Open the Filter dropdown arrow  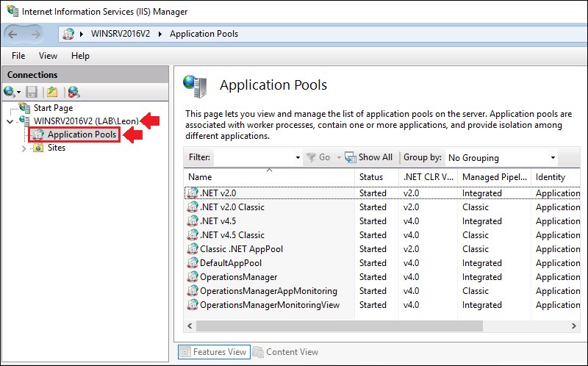[x=298, y=157]
